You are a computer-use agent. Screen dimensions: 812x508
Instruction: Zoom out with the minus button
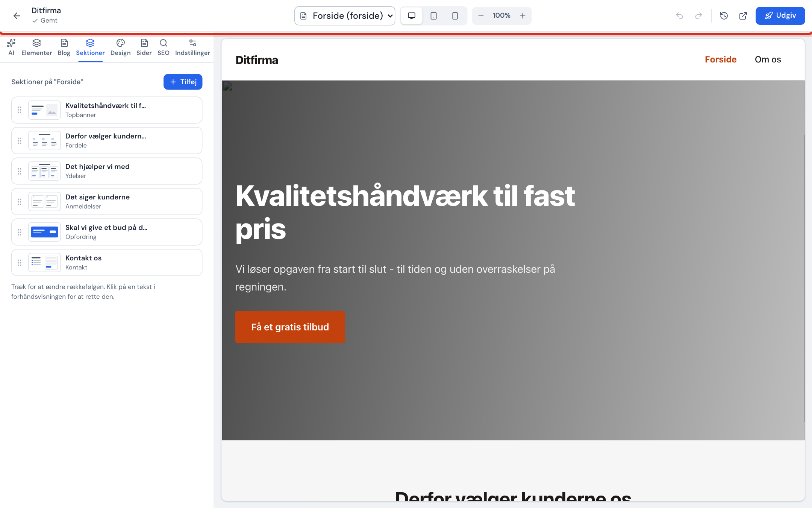tap(481, 16)
